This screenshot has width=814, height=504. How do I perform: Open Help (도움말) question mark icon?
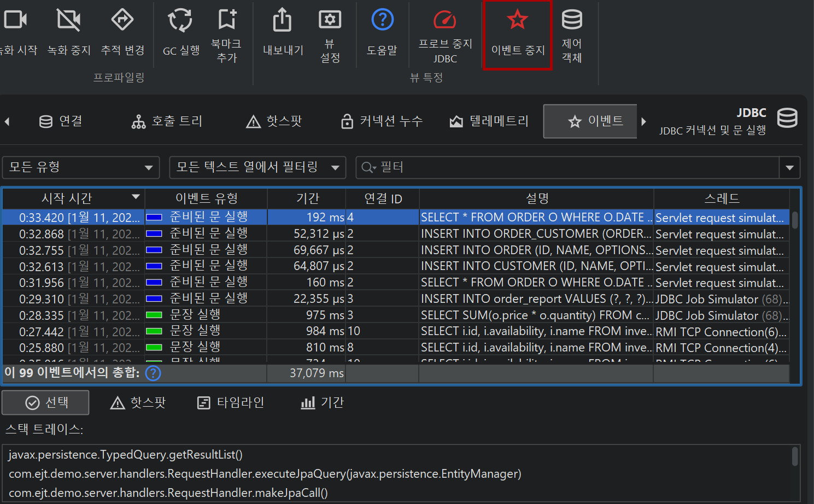[x=382, y=20]
